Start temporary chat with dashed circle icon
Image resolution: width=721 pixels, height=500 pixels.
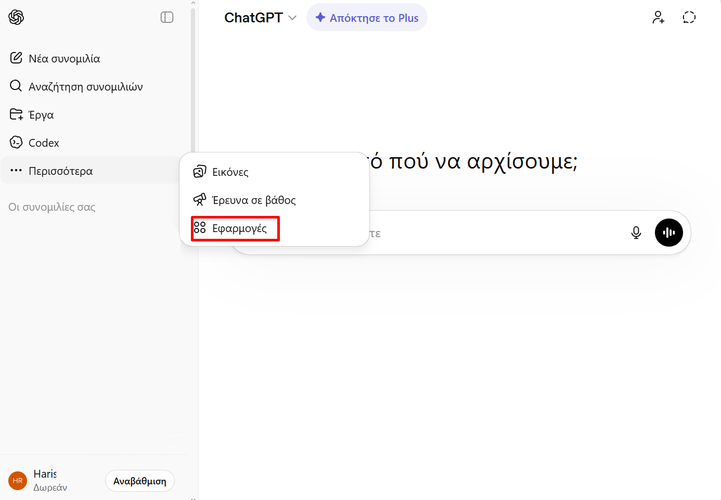(x=689, y=17)
